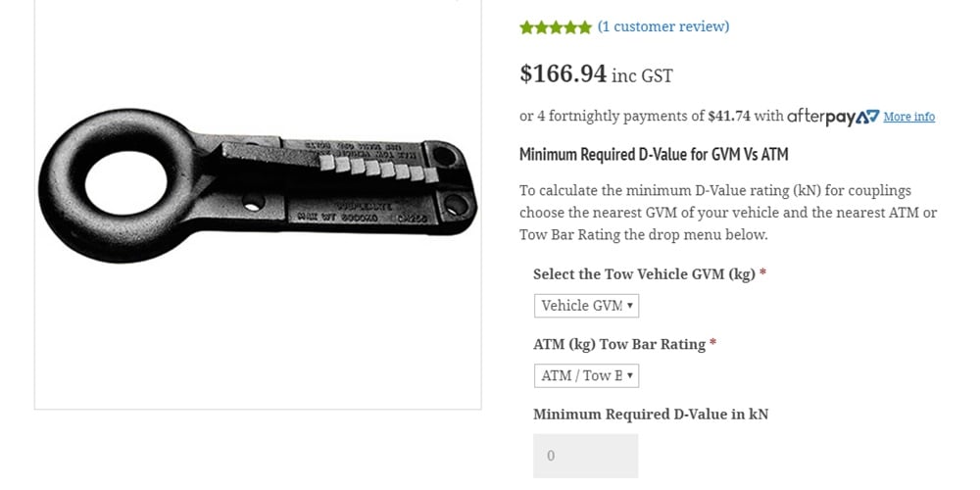
Task: Open the Afterpay "More info" link
Action: [x=908, y=117]
